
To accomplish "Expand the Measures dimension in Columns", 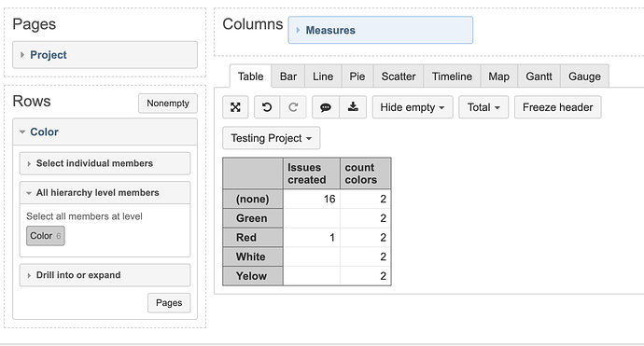I will coord(380,31).
